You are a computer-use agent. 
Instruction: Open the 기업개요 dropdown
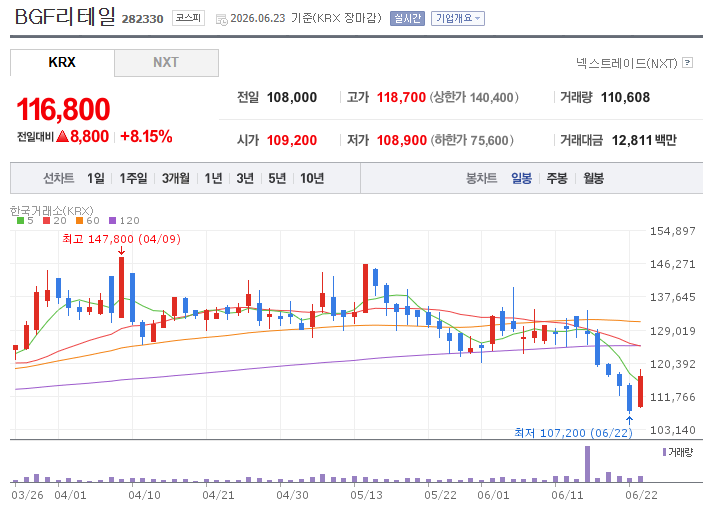458,18
